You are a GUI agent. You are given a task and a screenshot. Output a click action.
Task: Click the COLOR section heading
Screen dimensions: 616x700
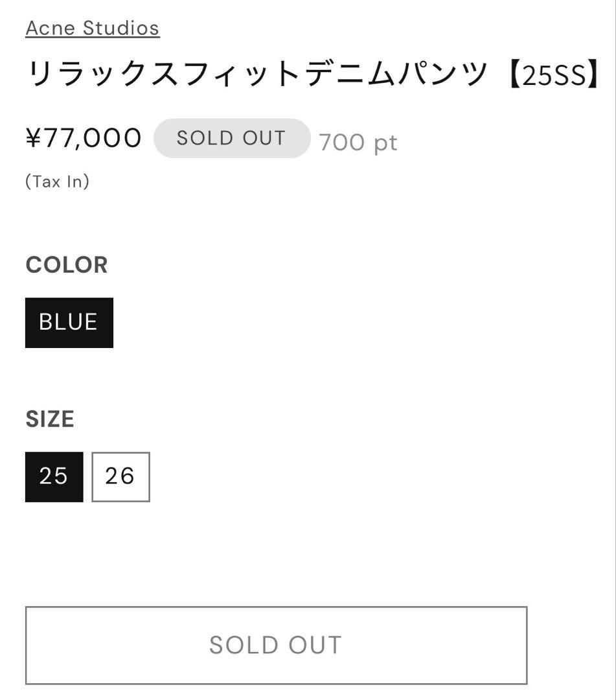(67, 264)
